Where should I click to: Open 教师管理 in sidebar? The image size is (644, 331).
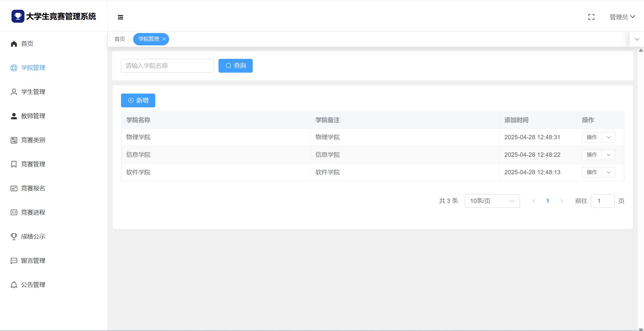click(33, 116)
